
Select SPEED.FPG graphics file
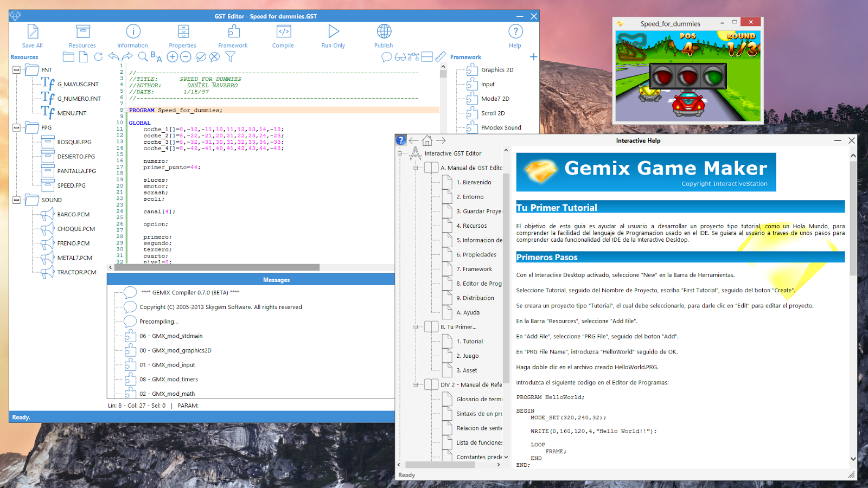(x=72, y=185)
